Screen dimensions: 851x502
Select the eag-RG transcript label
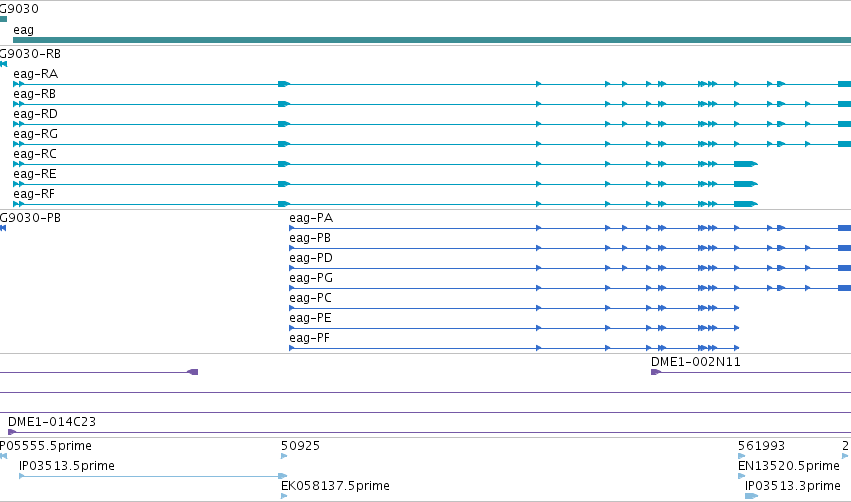point(35,134)
